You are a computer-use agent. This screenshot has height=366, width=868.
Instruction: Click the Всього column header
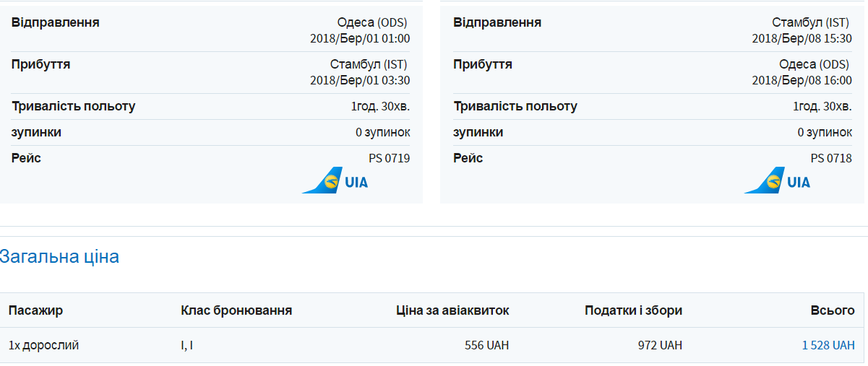coord(833,310)
